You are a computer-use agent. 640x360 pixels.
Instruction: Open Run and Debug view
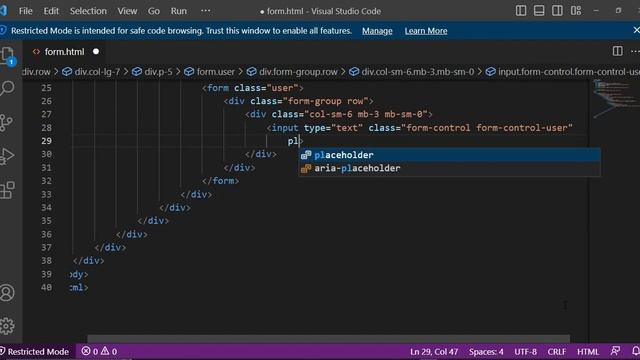point(7,156)
